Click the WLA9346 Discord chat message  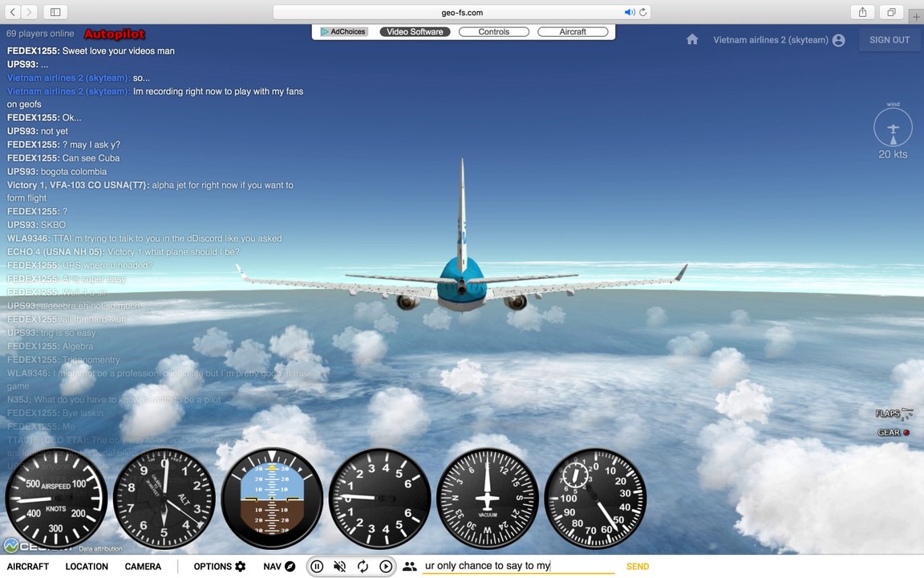[x=144, y=238]
